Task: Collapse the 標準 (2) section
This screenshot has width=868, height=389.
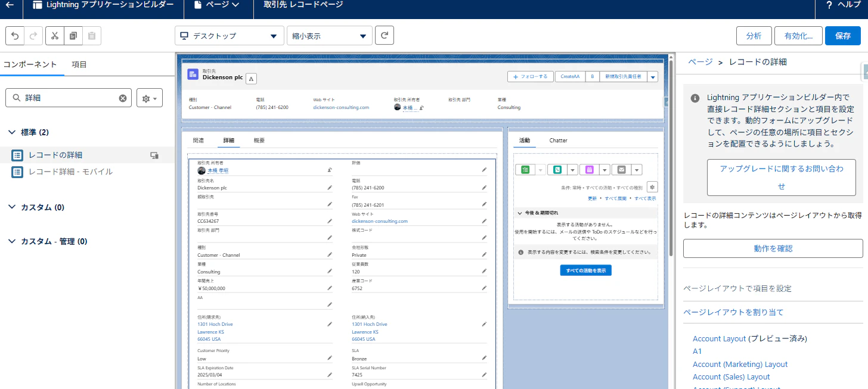Action: (x=12, y=132)
